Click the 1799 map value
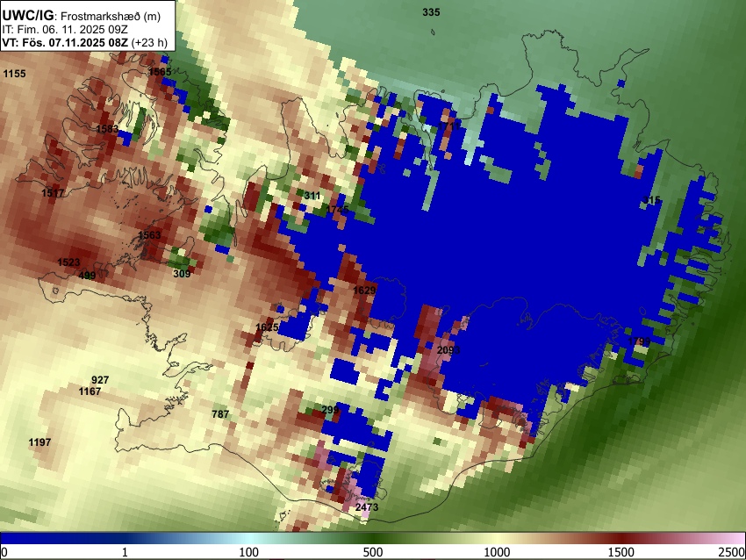Viewport: 746px width, 560px height. tap(639, 341)
